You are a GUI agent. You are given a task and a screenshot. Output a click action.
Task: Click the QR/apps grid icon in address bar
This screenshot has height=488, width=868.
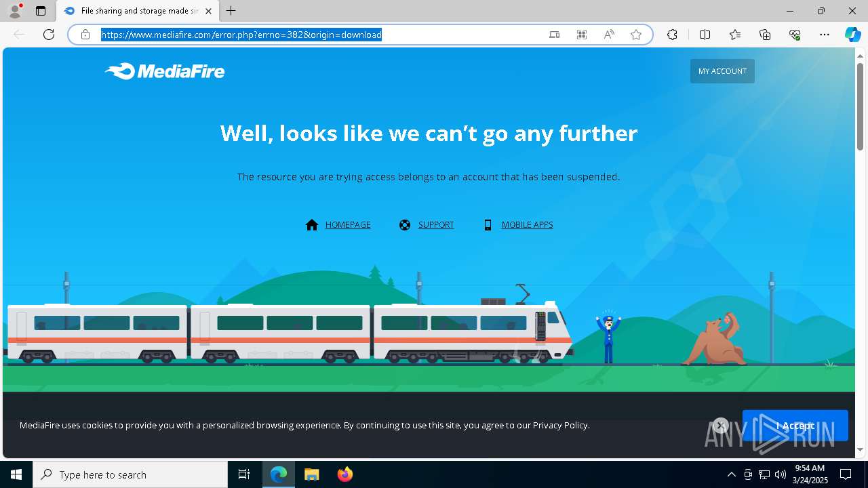click(x=582, y=35)
